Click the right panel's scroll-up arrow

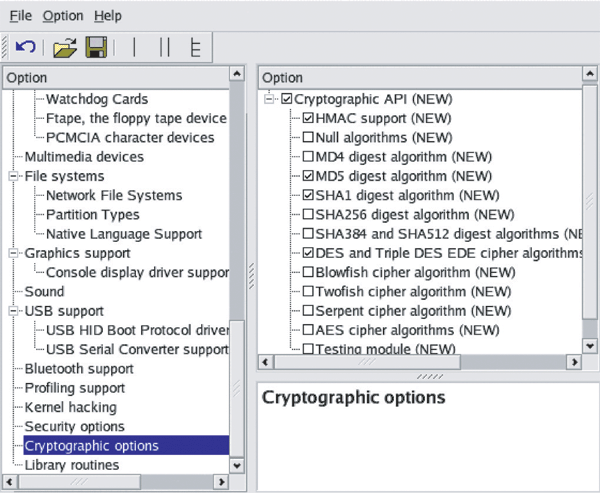(591, 75)
